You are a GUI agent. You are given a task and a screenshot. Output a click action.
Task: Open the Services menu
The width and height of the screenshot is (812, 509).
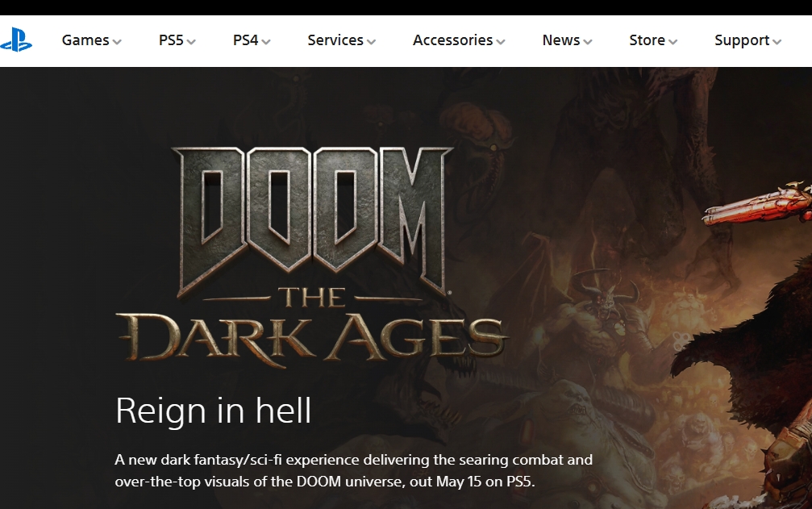pos(341,40)
